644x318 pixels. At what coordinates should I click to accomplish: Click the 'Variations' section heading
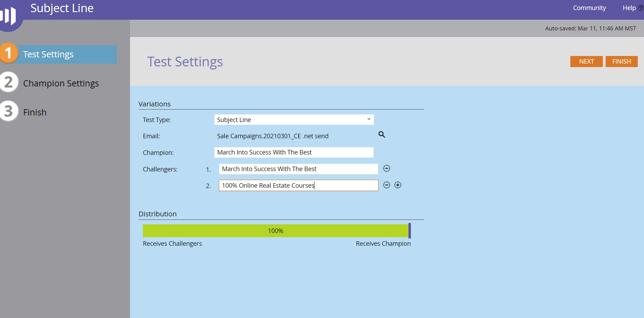(x=155, y=104)
